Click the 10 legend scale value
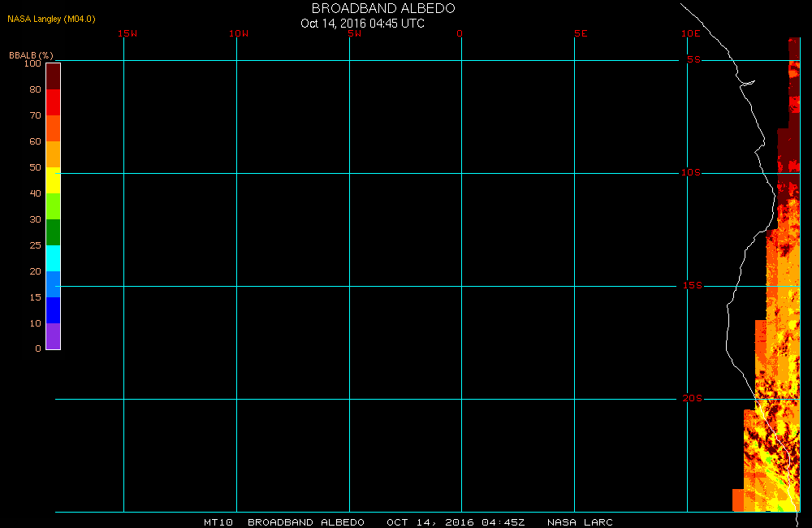 point(35,322)
